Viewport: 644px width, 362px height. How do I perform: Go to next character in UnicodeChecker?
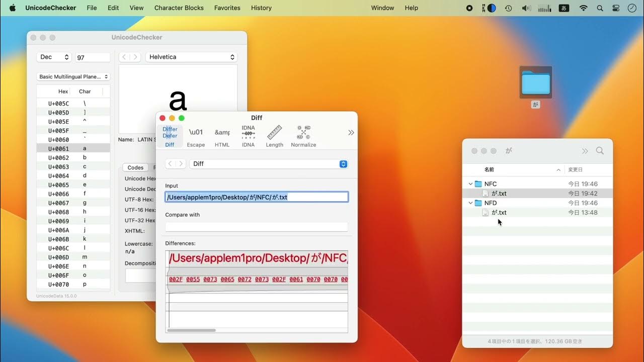135,57
